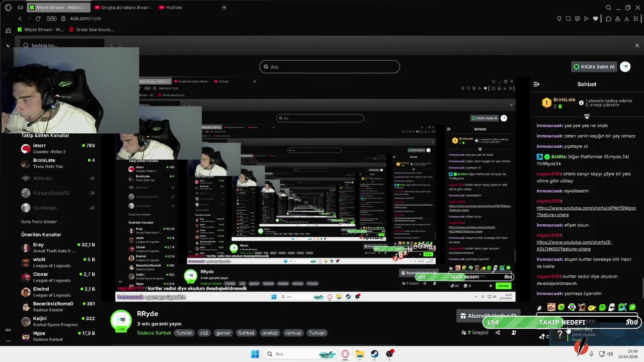Close the find-in-page bar

(637, 45)
